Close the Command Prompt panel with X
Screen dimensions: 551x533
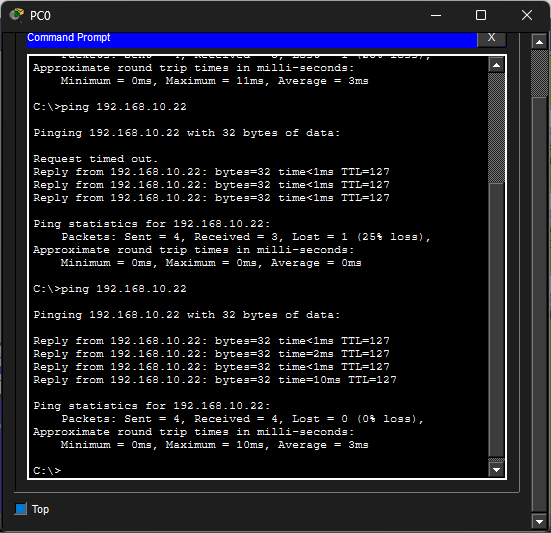coord(491,38)
